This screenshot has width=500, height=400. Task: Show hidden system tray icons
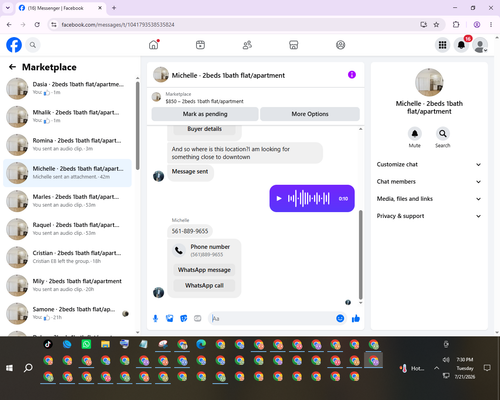(436, 368)
